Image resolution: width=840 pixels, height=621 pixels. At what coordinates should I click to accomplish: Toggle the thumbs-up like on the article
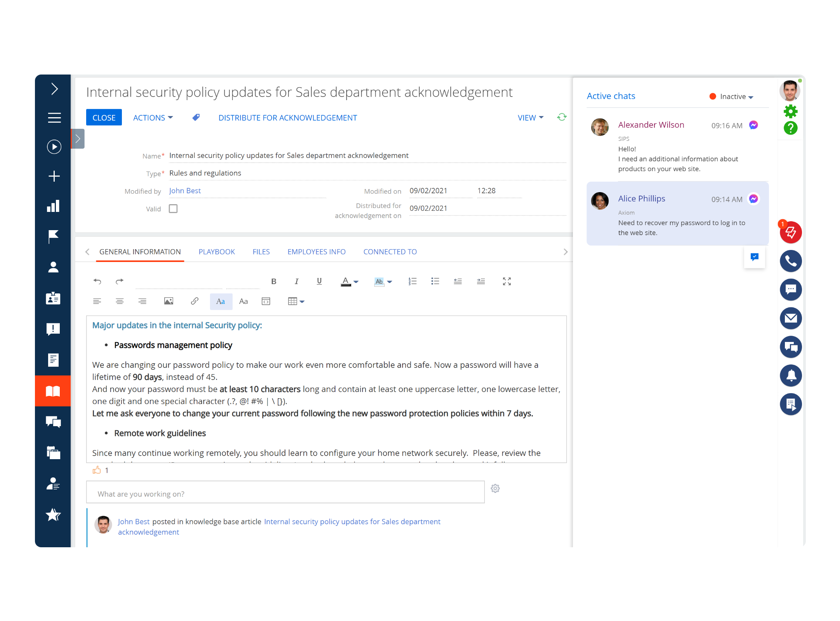coord(97,470)
